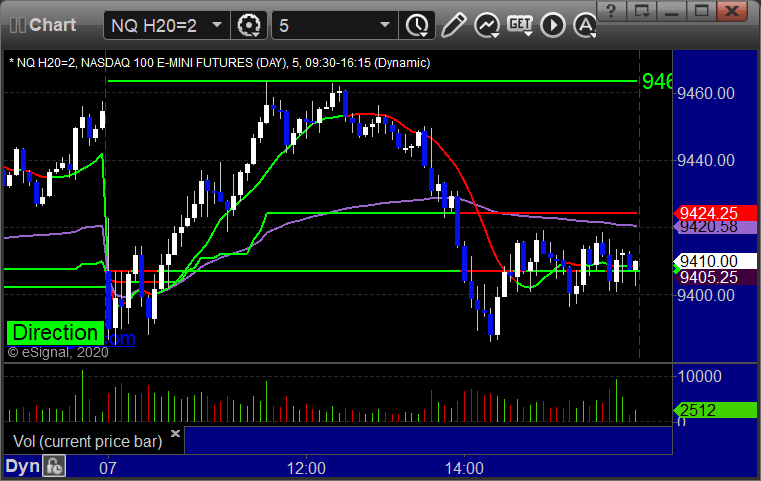Maximize the chart window
The height and width of the screenshot is (481, 761).
701,11
